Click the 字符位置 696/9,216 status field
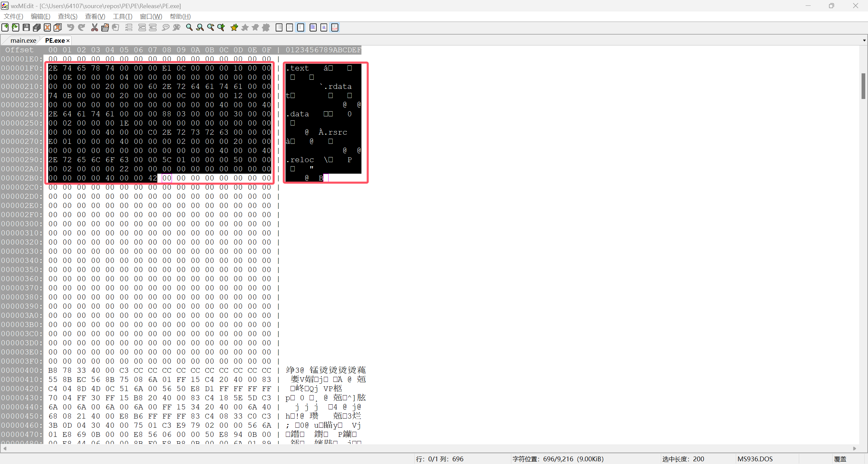This screenshot has height=464, width=868. 558,459
